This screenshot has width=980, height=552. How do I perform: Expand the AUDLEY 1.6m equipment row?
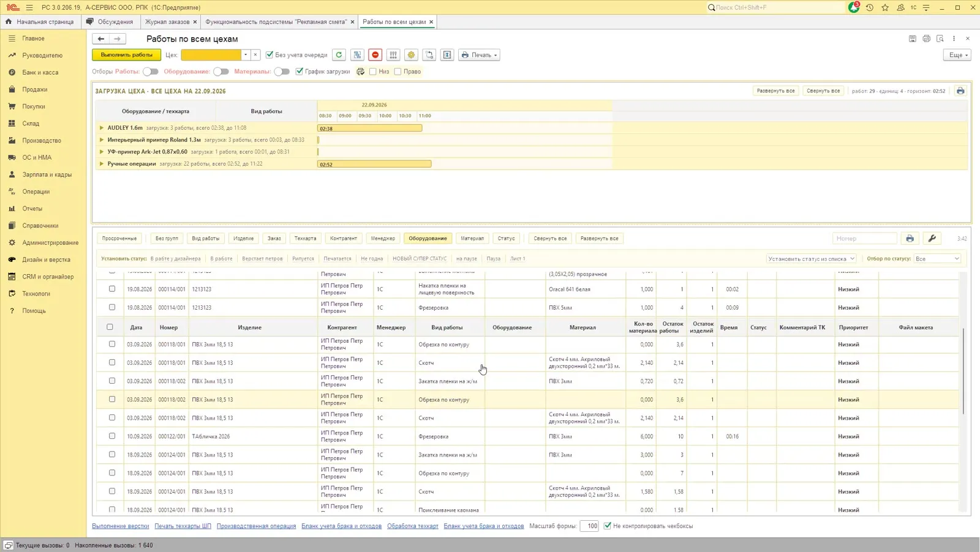pyautogui.click(x=102, y=128)
